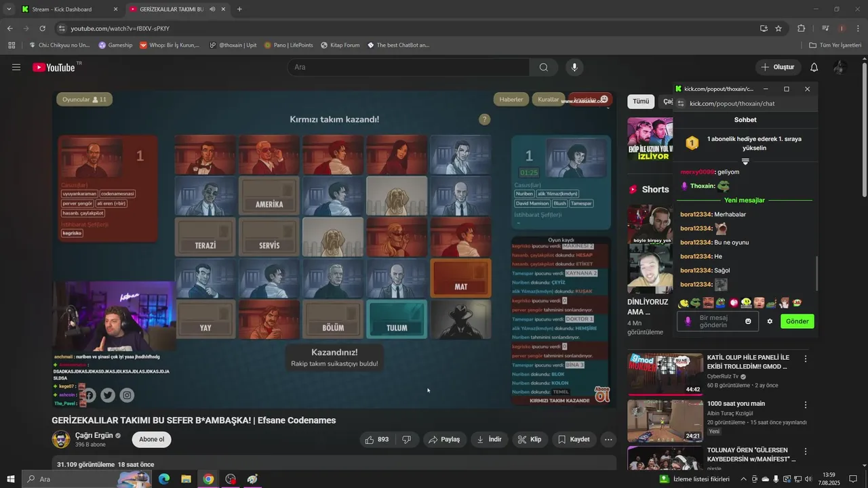Launch Microsoft Edge from the taskbar
This screenshot has height=488, width=868.
[x=164, y=479]
